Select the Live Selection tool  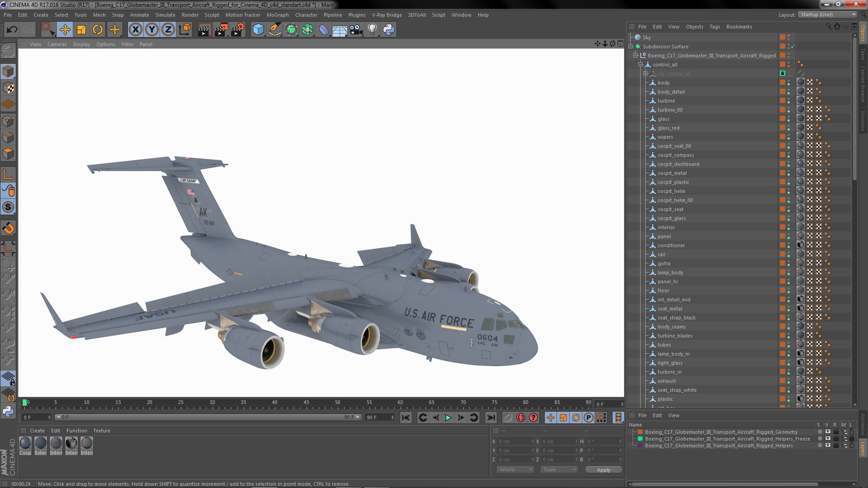[x=48, y=30]
